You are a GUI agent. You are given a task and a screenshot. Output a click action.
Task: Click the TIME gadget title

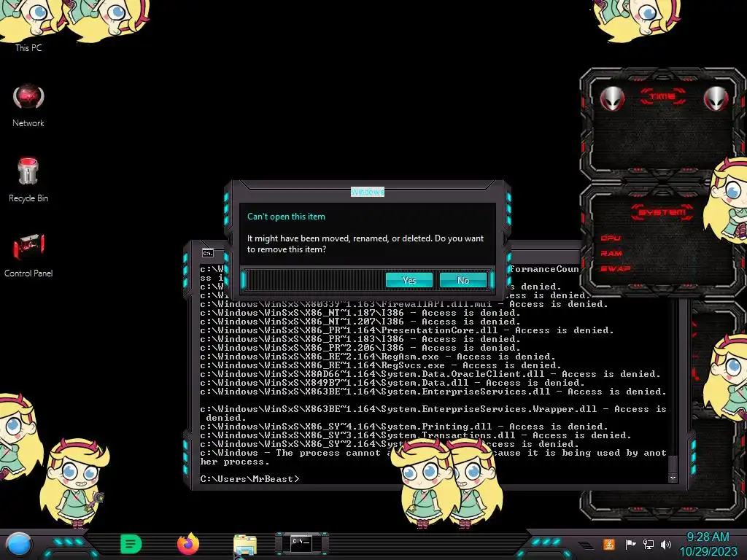(x=662, y=97)
